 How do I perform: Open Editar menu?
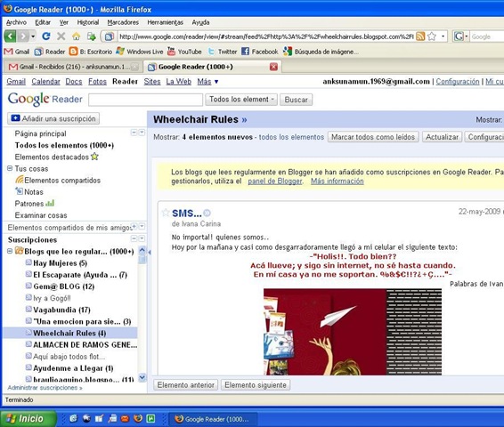(43, 22)
